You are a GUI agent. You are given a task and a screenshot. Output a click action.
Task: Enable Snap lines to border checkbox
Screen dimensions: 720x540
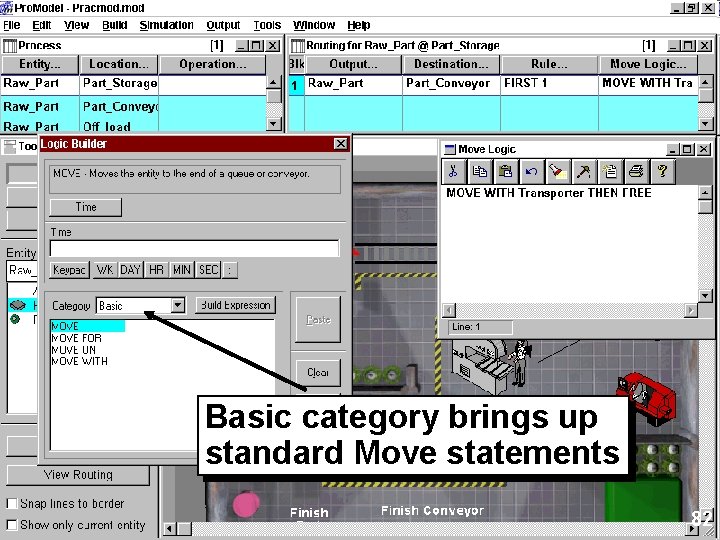tap(12, 504)
